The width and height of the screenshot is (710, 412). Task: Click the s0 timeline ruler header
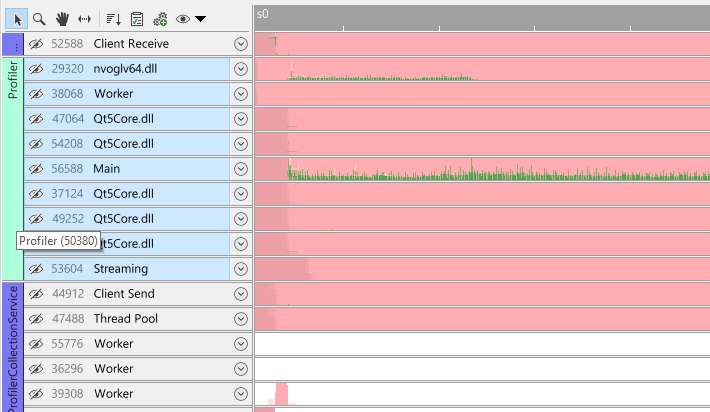tap(480, 15)
